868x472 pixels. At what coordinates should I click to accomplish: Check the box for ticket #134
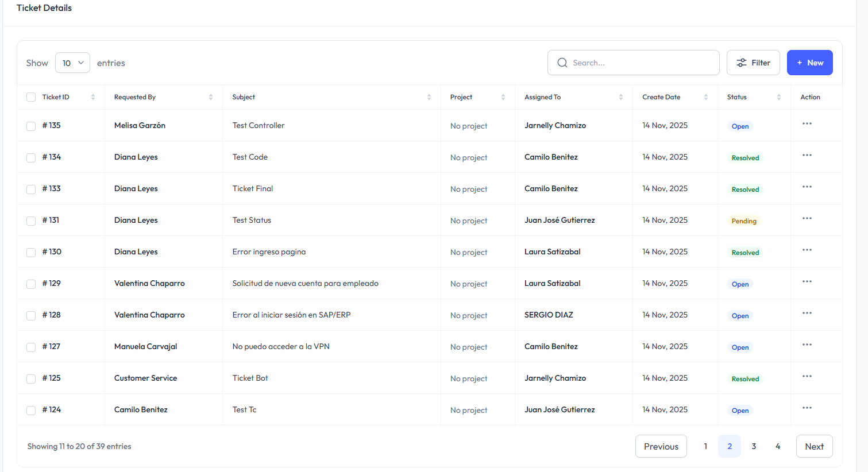[x=31, y=157]
